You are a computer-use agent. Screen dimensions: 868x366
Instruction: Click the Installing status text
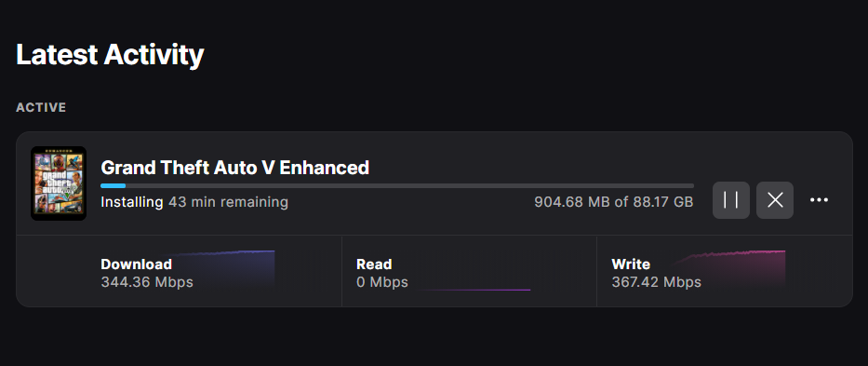tap(132, 202)
